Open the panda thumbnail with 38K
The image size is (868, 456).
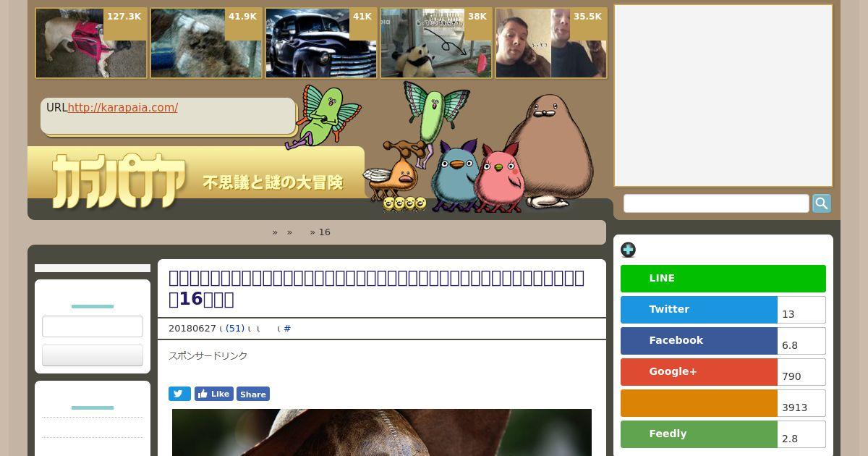click(x=436, y=43)
